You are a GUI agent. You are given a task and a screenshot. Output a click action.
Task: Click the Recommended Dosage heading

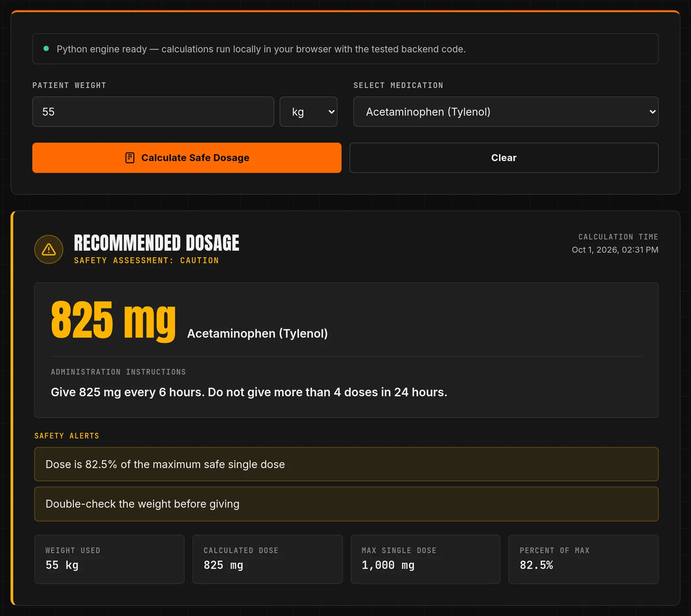coord(156,243)
